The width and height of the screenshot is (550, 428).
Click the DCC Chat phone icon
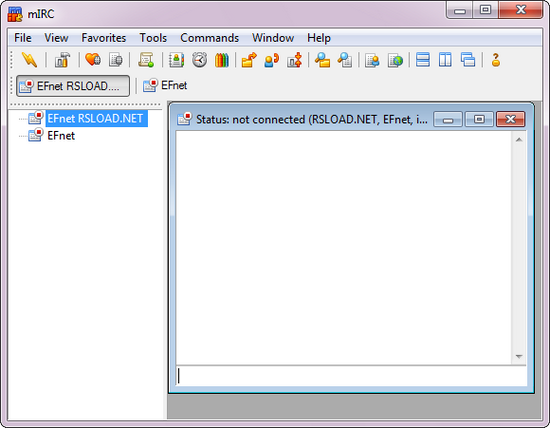coord(271,60)
